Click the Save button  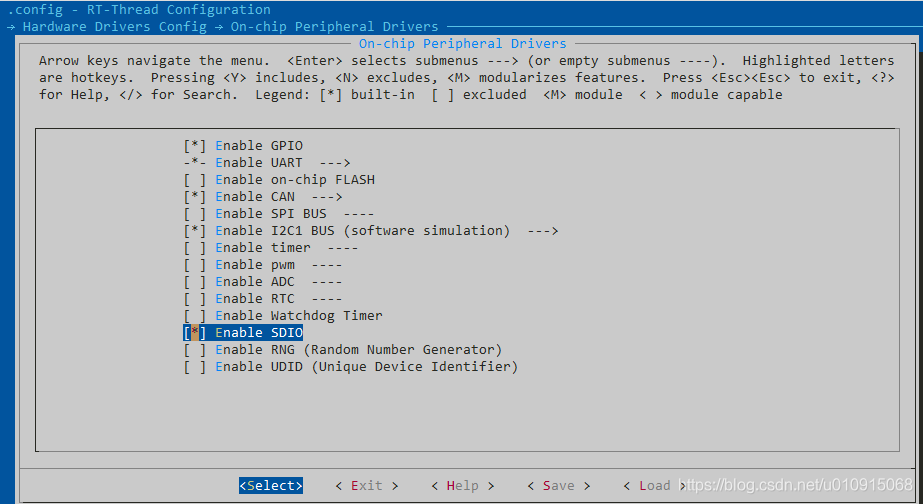(559, 486)
